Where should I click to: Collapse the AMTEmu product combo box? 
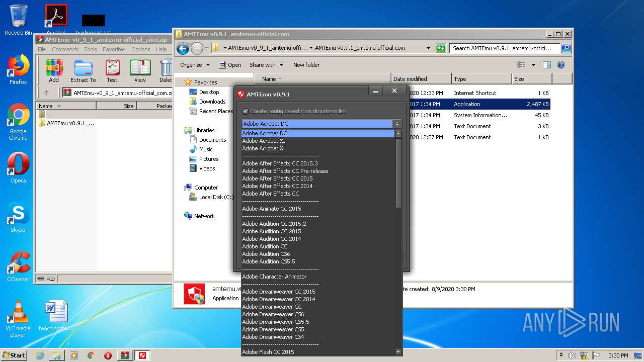point(397,124)
